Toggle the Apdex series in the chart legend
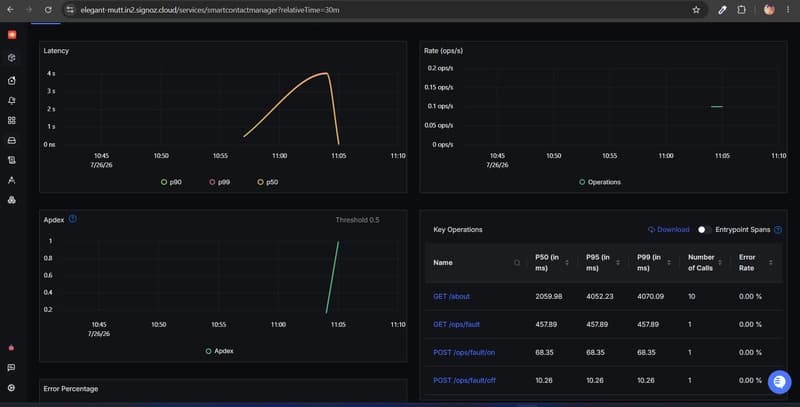This screenshot has height=407, width=800. tap(219, 351)
